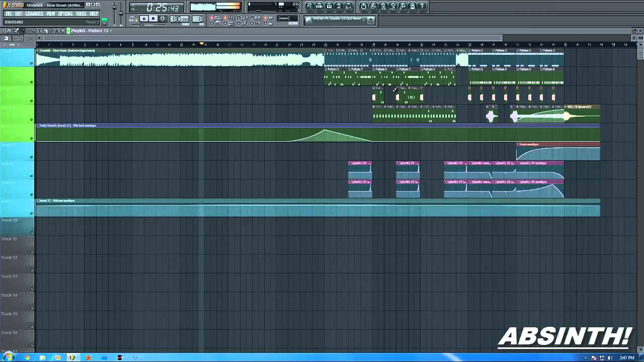Select the Showtek Slow Down audio clip
This screenshot has height=362, width=644.
pyautogui.click(x=180, y=58)
